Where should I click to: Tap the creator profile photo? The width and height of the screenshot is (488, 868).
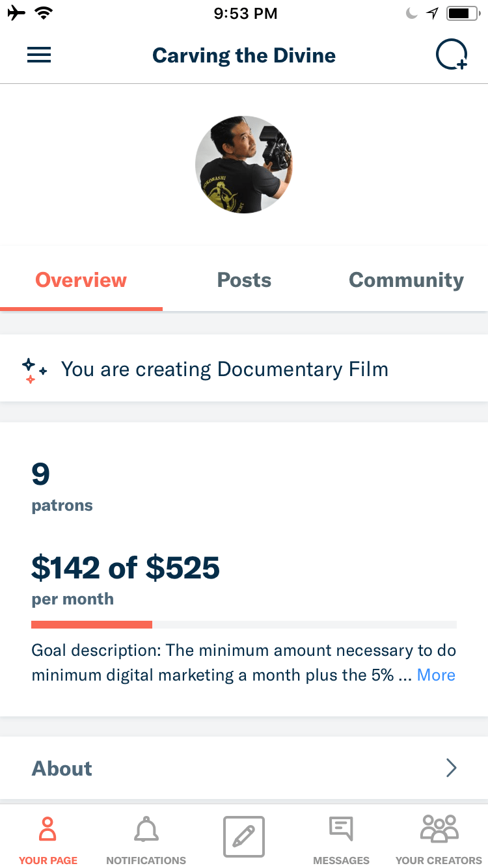(244, 165)
